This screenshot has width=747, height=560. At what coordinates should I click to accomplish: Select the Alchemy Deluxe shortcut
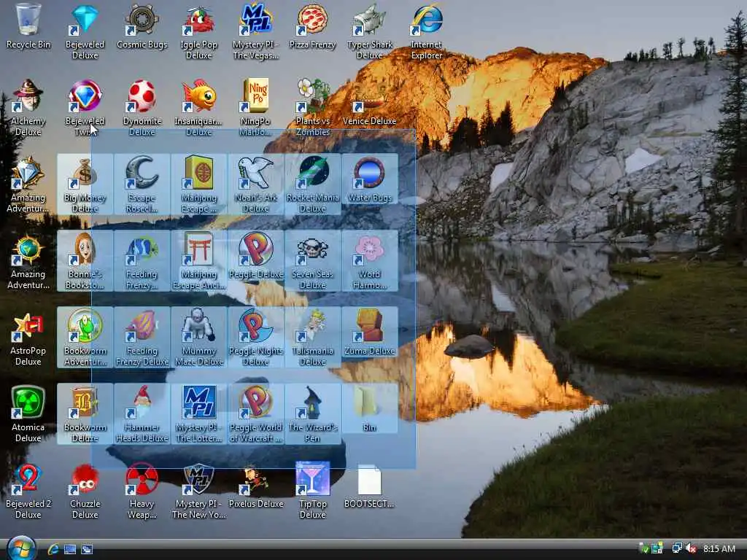click(28, 108)
